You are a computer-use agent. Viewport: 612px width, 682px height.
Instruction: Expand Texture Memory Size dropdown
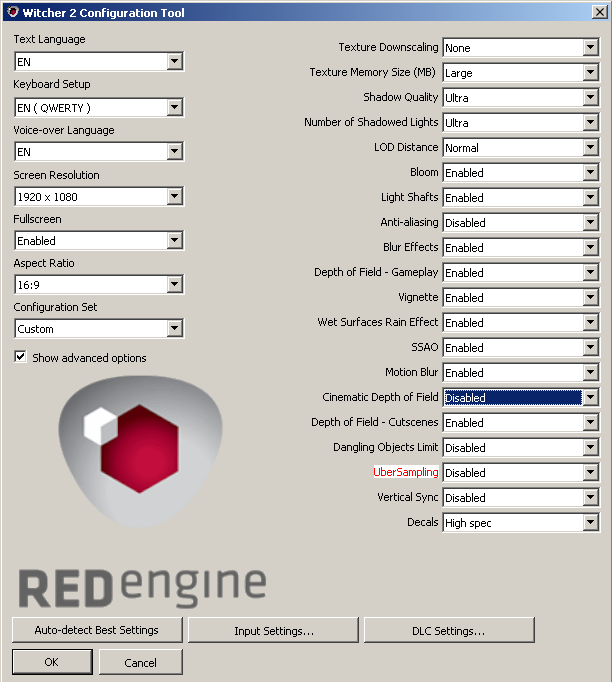point(521,73)
